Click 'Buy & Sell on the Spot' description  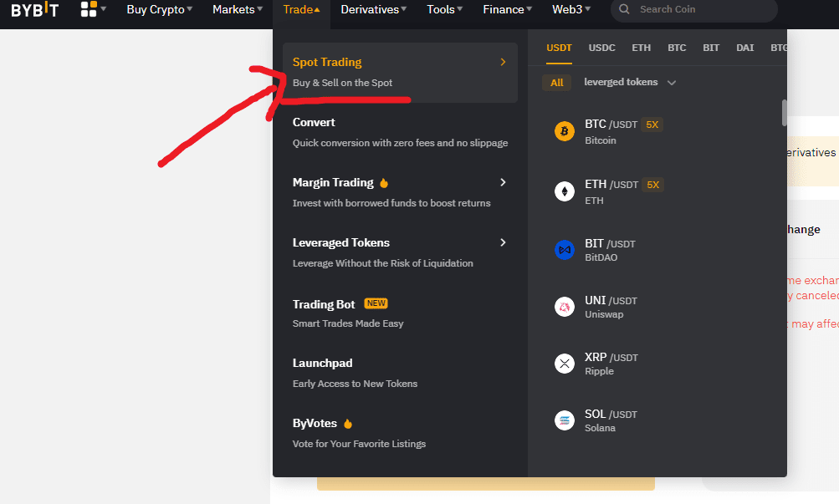(x=342, y=83)
